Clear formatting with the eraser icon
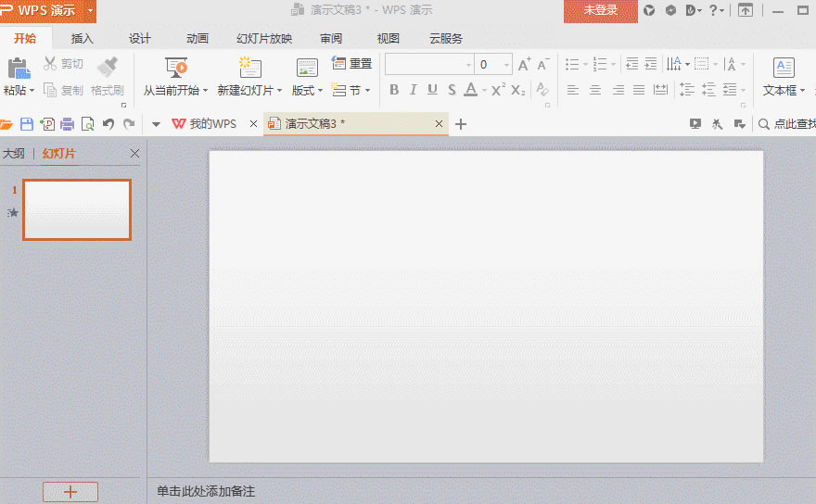 pos(542,90)
